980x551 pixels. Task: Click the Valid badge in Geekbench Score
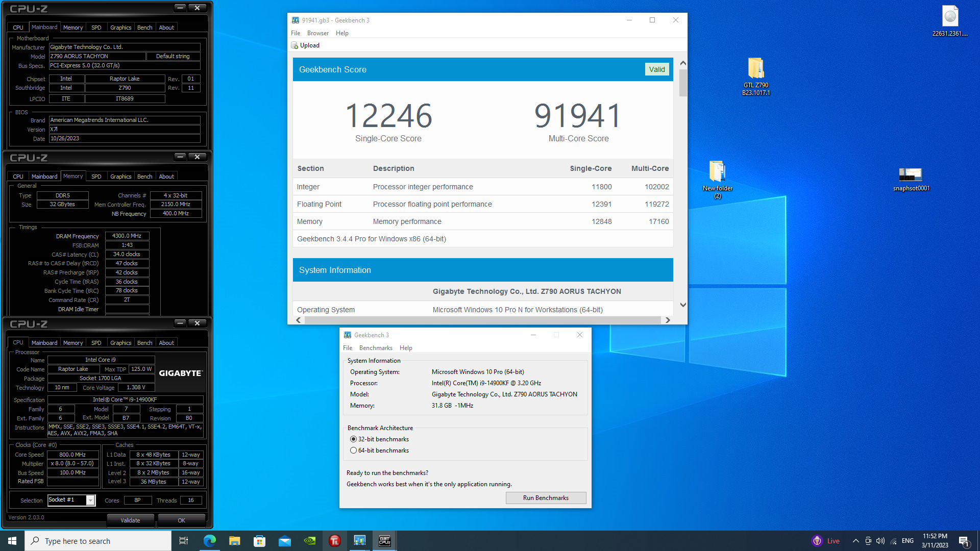click(x=656, y=69)
